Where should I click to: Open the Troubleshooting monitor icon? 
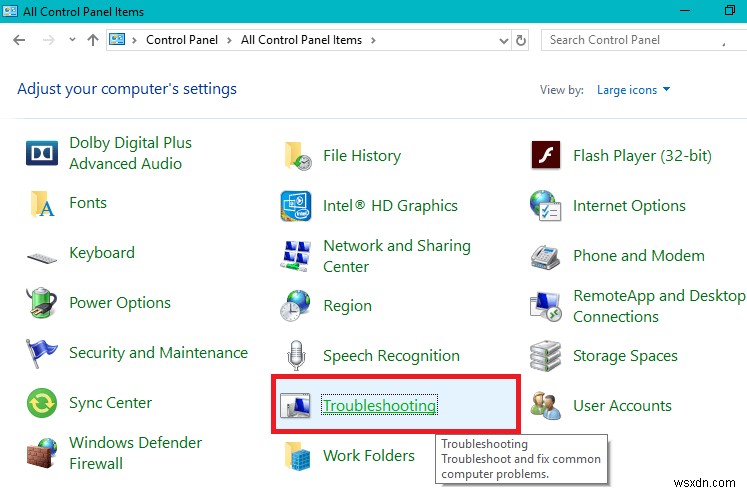295,405
